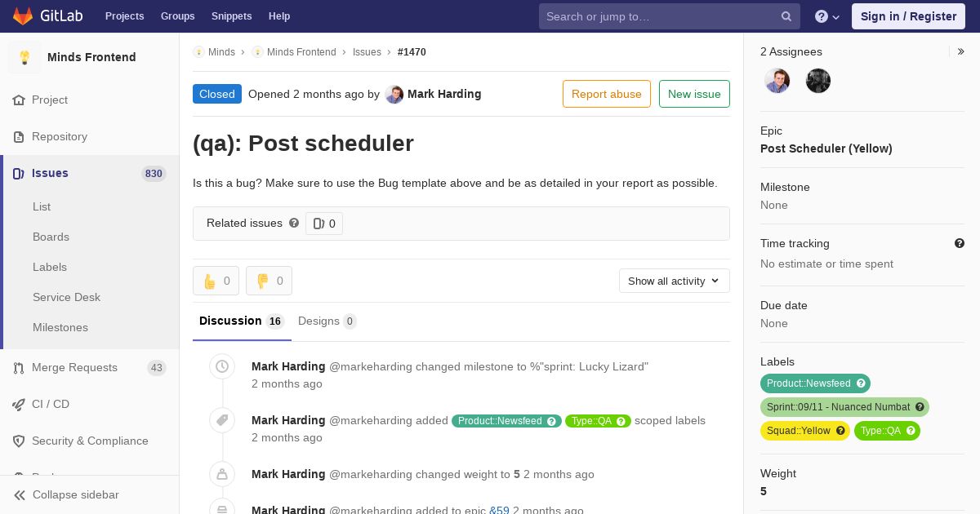The width and height of the screenshot is (980, 514).
Task: Click the Related issues help icon
Action: pos(294,223)
